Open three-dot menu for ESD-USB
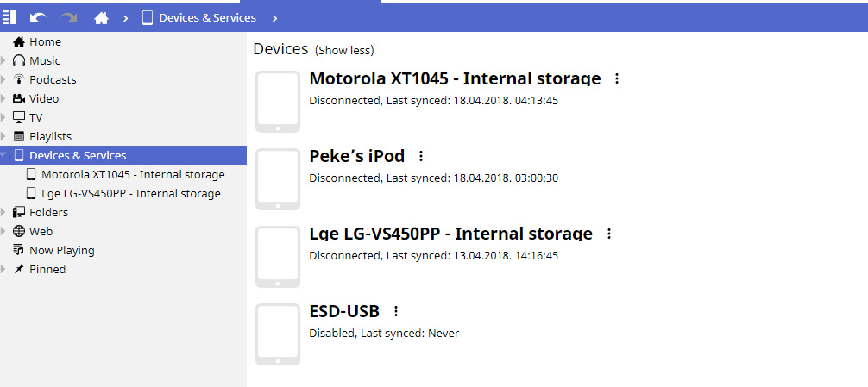The height and width of the screenshot is (387, 868). point(396,311)
